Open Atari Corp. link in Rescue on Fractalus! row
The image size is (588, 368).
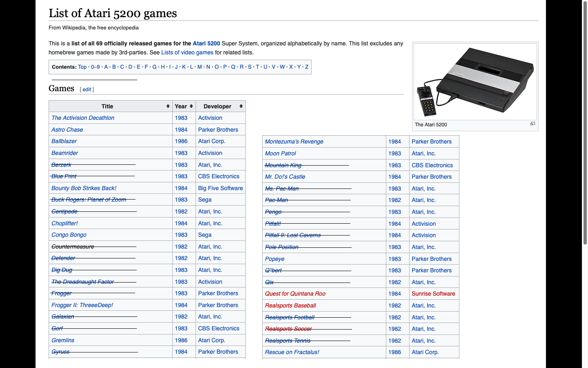[x=425, y=352]
